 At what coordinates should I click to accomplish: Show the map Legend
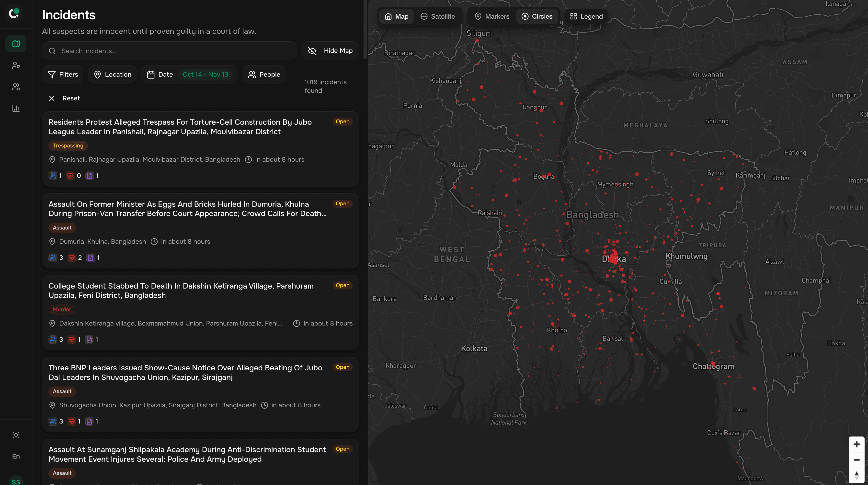586,16
